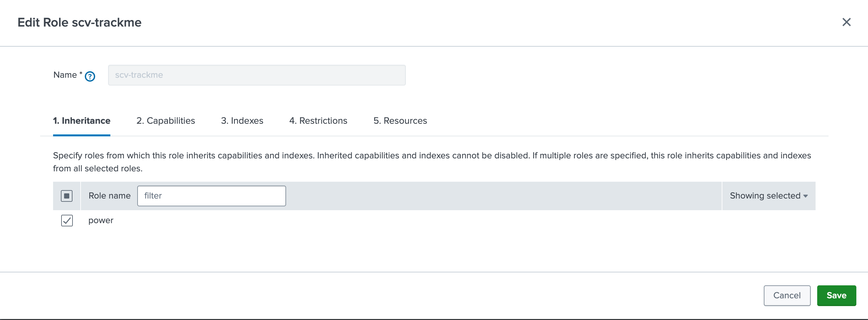868x320 pixels.
Task: Toggle the select-all roles checkbox
Action: pos(67,196)
